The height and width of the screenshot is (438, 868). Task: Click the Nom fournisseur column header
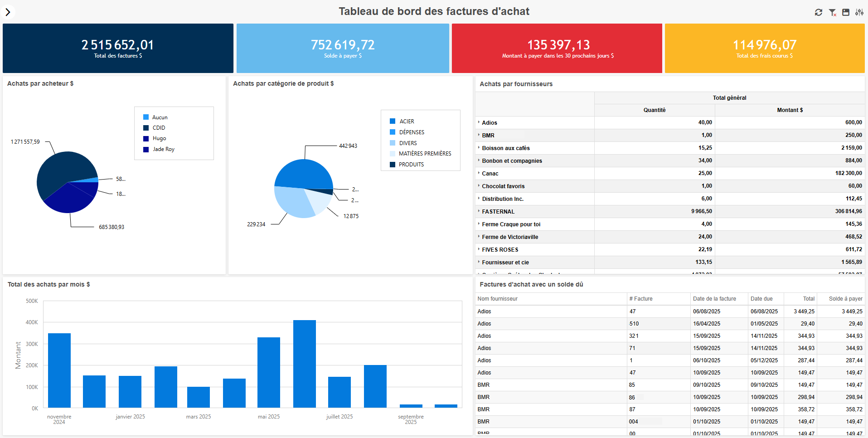(497, 299)
